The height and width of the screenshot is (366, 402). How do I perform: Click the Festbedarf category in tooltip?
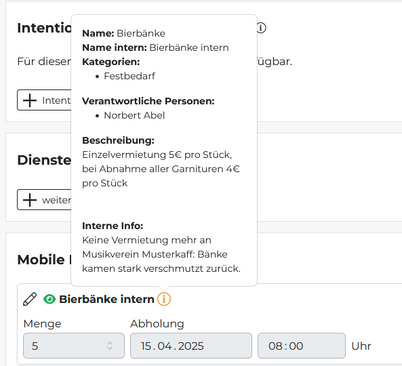pyautogui.click(x=129, y=76)
